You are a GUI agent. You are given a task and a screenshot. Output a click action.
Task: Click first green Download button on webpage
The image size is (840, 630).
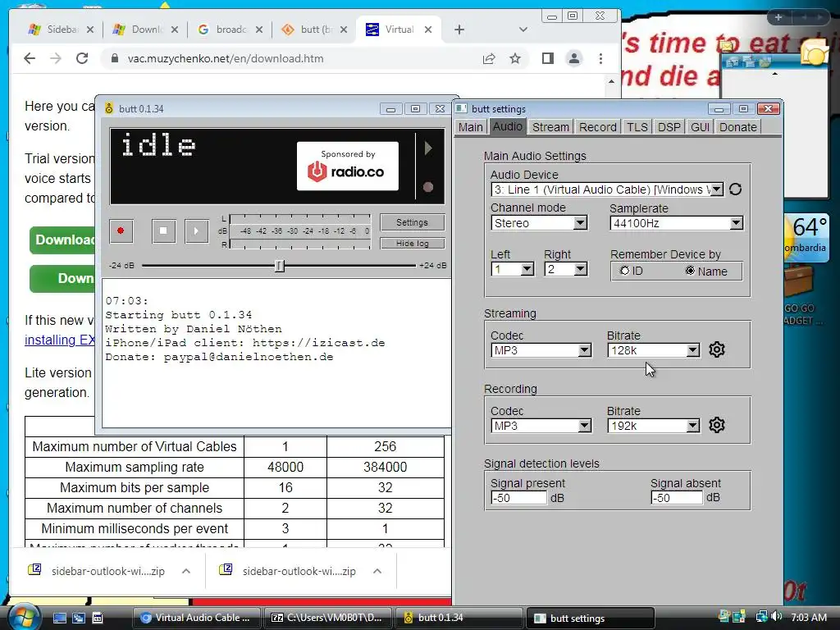tap(62, 240)
